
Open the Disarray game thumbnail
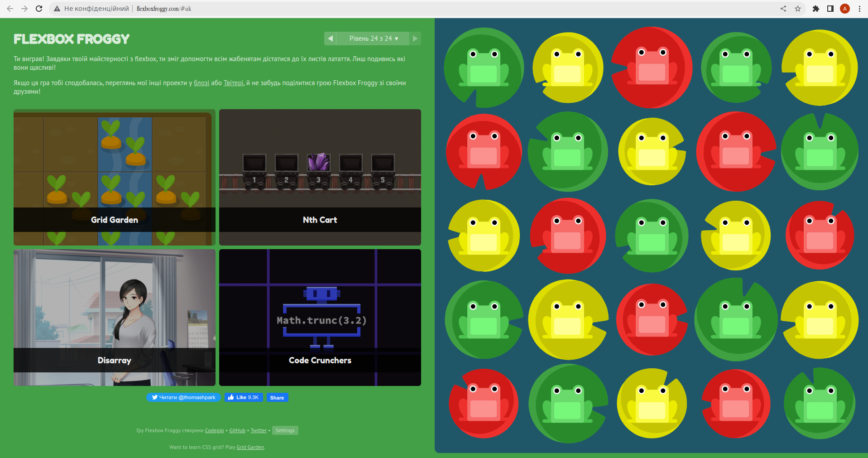click(x=115, y=318)
